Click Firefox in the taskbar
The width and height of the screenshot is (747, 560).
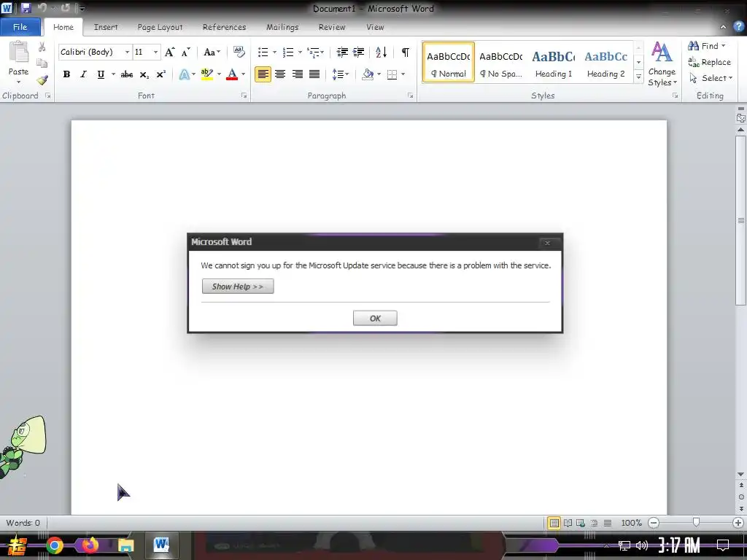pos(90,545)
